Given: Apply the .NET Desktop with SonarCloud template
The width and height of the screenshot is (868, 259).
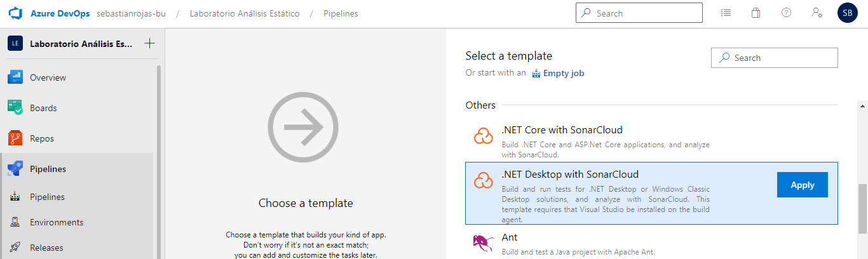Looking at the screenshot, I should point(802,185).
